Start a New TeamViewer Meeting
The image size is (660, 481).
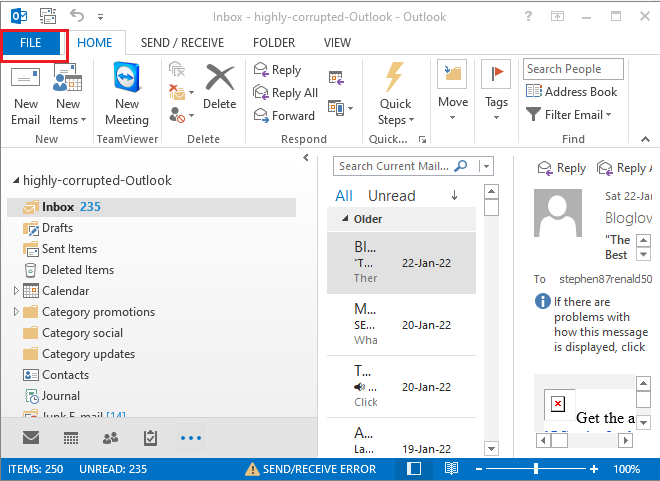[127, 95]
